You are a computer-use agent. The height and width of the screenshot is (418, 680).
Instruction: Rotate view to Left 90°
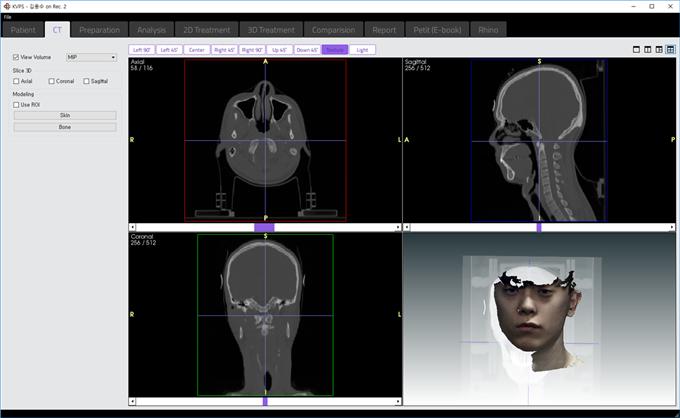(141, 50)
